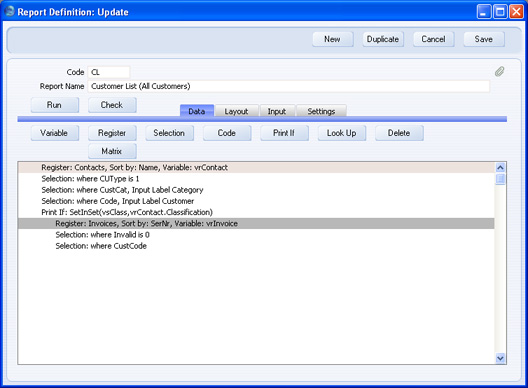The height and width of the screenshot is (388, 528).
Task: Maximize the Report Definition window
Action: [500, 12]
